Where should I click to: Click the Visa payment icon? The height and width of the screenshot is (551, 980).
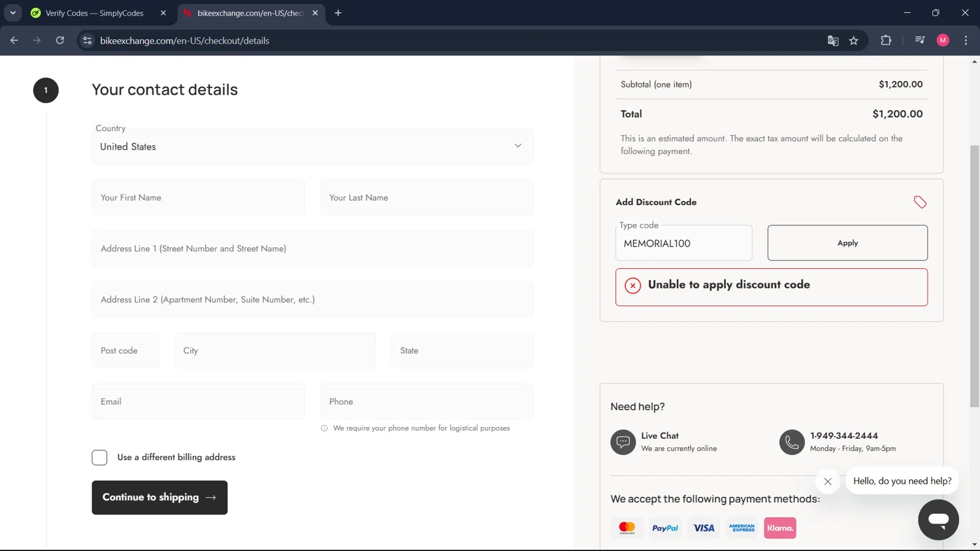[x=704, y=528]
